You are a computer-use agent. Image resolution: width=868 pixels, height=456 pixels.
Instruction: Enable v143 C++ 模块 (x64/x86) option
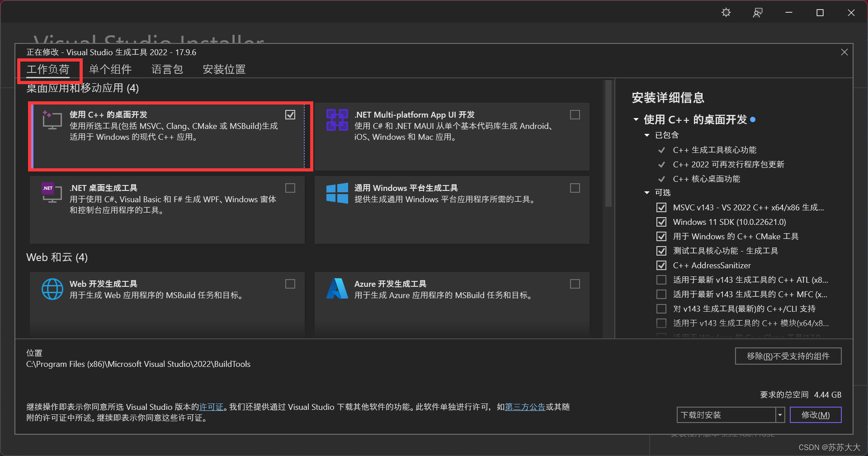point(661,323)
